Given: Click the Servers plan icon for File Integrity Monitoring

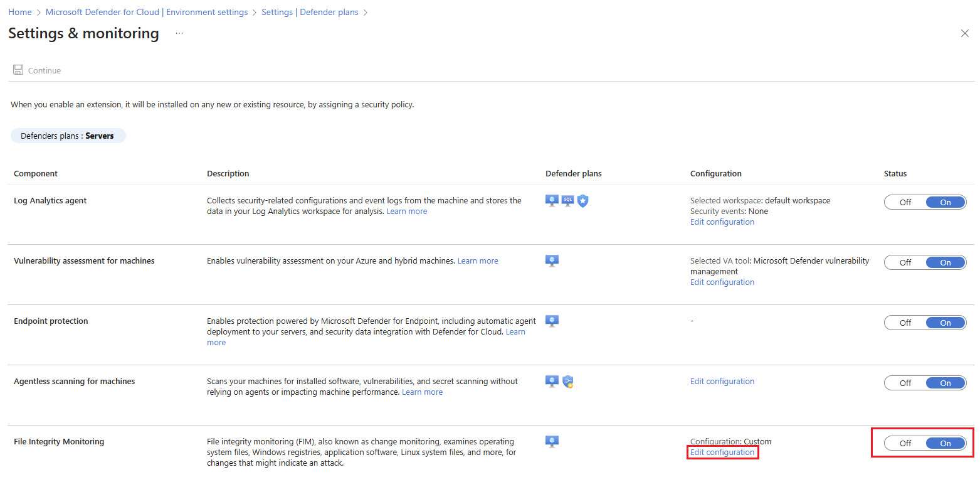Looking at the screenshot, I should [x=552, y=441].
